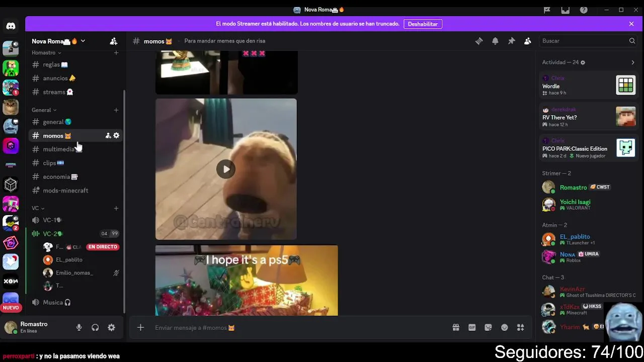Toggle headphones deafen in user panel
Screen dimensions: 644x362
[x=95, y=328]
